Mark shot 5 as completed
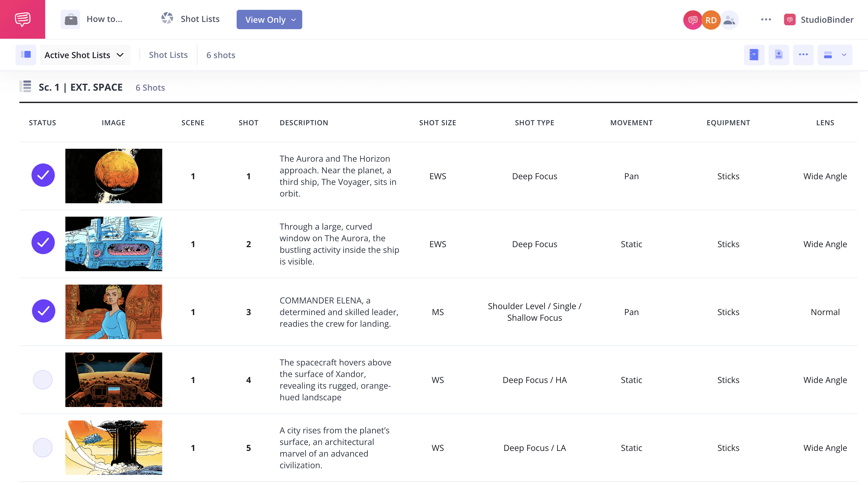Viewport: 868px width, 485px height. (x=43, y=448)
